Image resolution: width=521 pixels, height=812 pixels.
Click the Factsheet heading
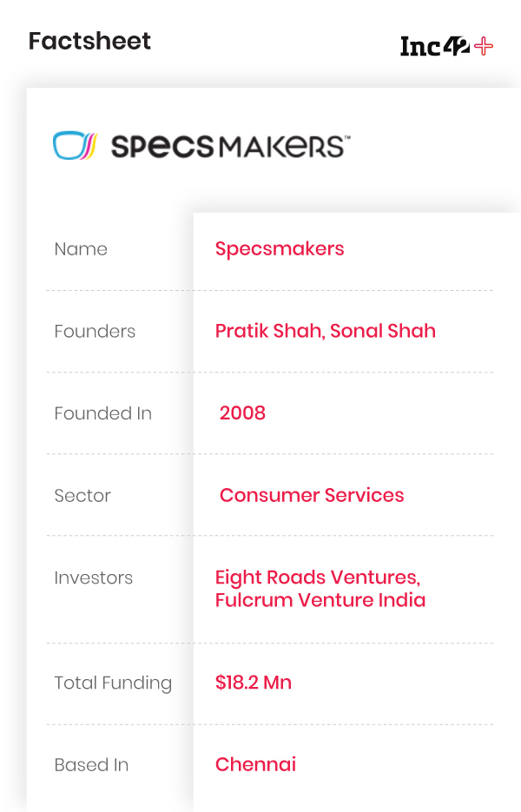(x=89, y=41)
